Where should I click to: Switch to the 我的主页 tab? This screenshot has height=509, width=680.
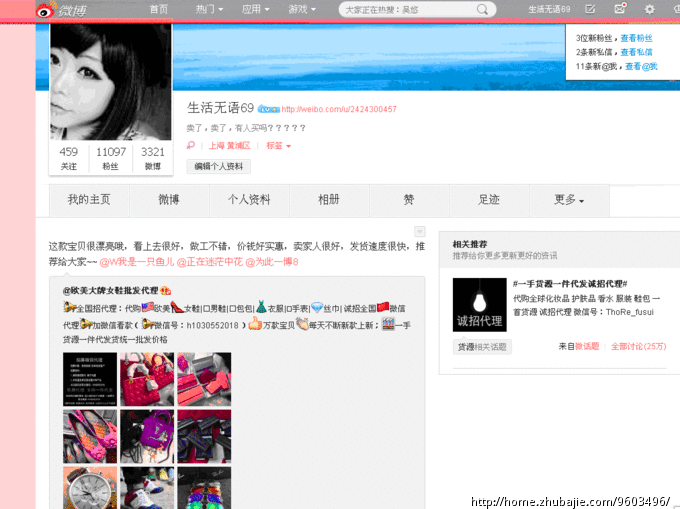89,200
